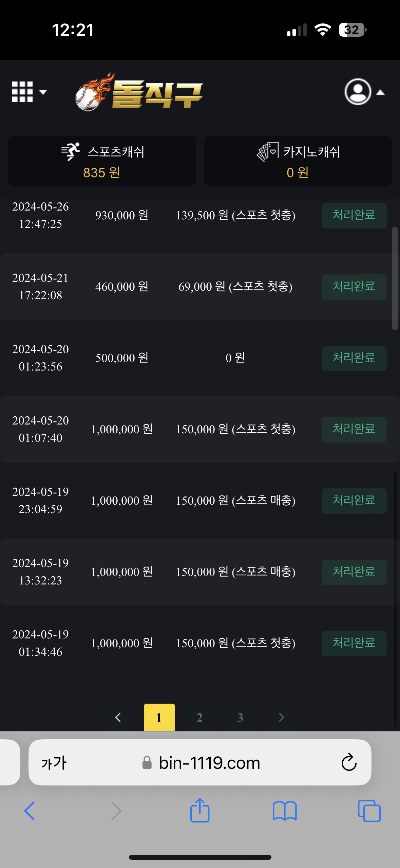Tap Safari's share icon
400x868 pixels.
click(x=200, y=810)
